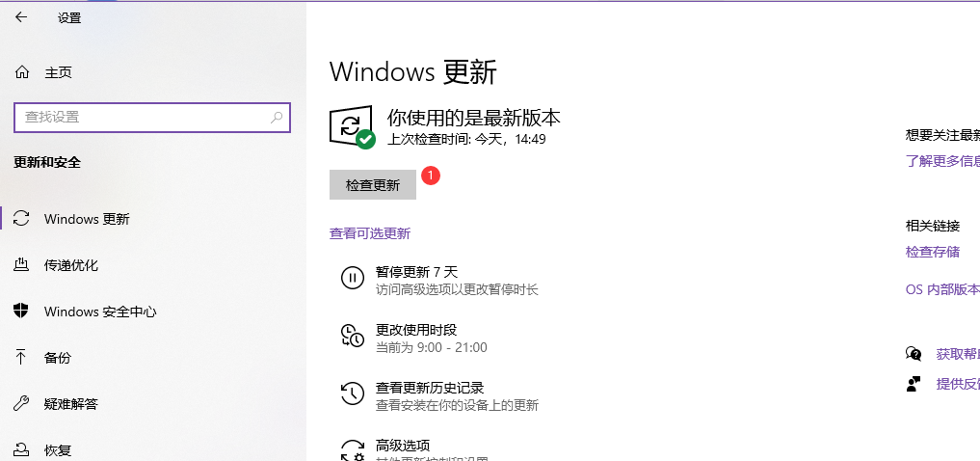Select Windows 更新 label in sidebar
Screen dimensions: 980x461
(x=87, y=219)
